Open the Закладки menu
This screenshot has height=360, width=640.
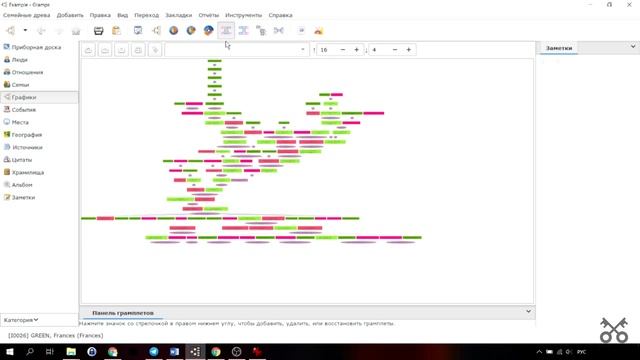point(178,15)
